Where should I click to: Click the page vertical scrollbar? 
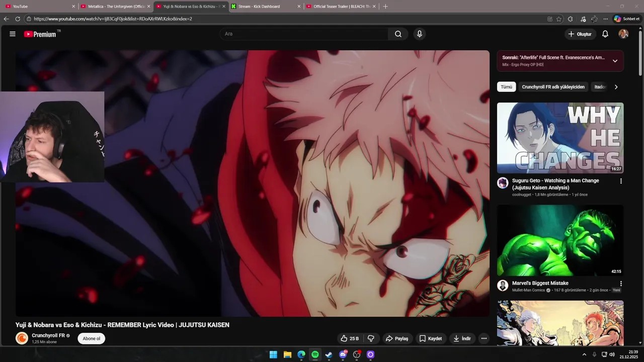point(640,53)
